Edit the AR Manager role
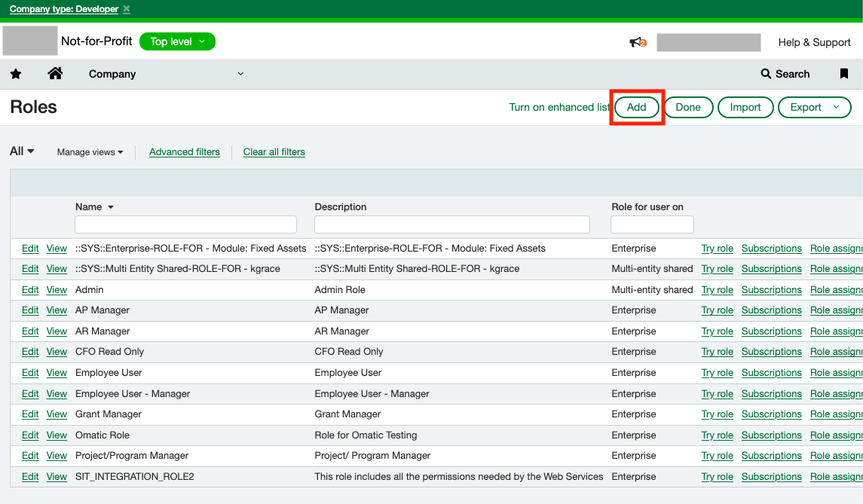The height and width of the screenshot is (504, 863). click(30, 331)
